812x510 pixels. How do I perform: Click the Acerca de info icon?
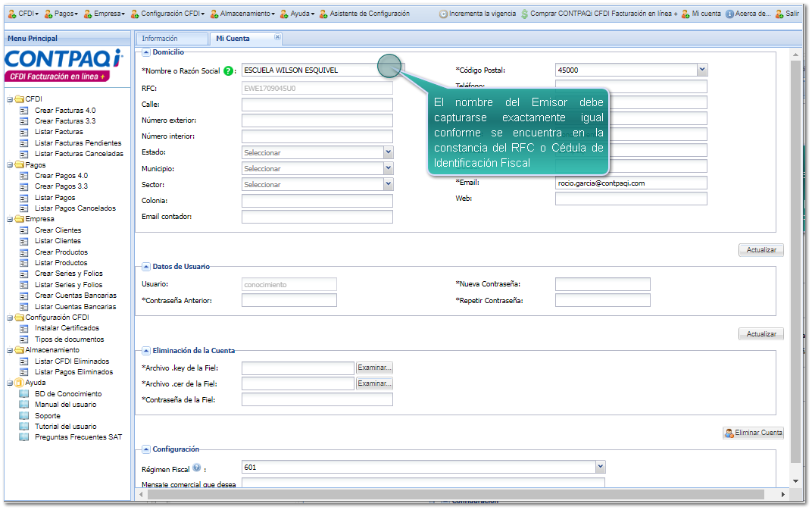(729, 14)
